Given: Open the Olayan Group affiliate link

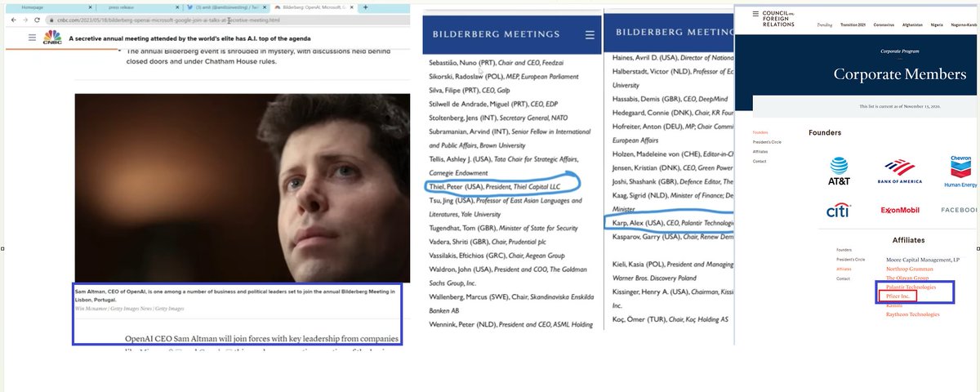Looking at the screenshot, I should pos(906,278).
